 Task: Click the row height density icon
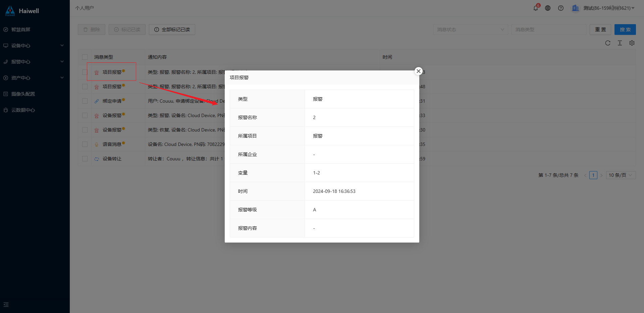620,43
